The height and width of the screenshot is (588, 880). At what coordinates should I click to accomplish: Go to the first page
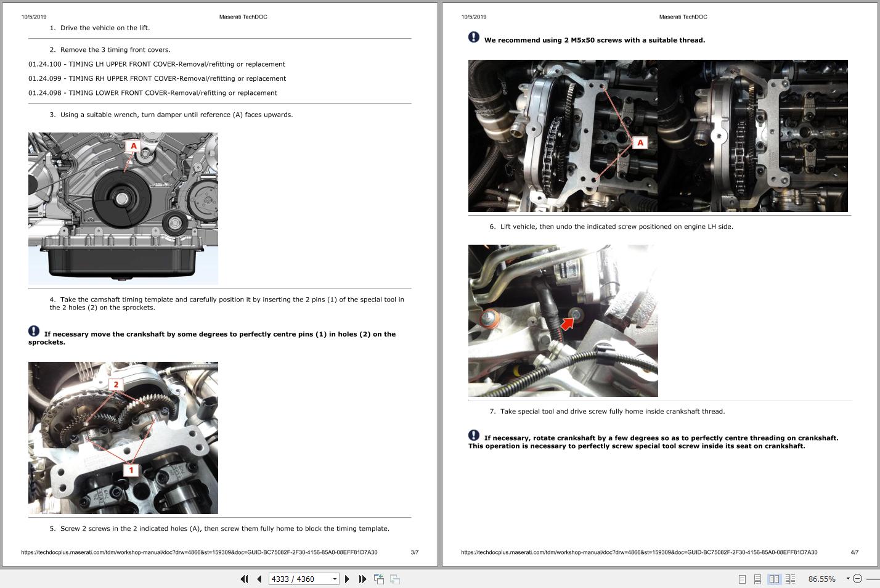coord(244,579)
